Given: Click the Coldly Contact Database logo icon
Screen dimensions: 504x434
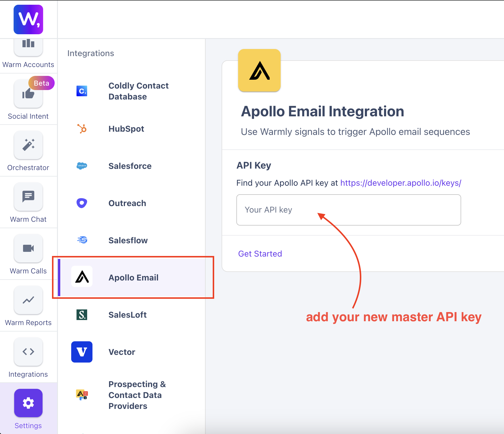Looking at the screenshot, I should click(82, 91).
